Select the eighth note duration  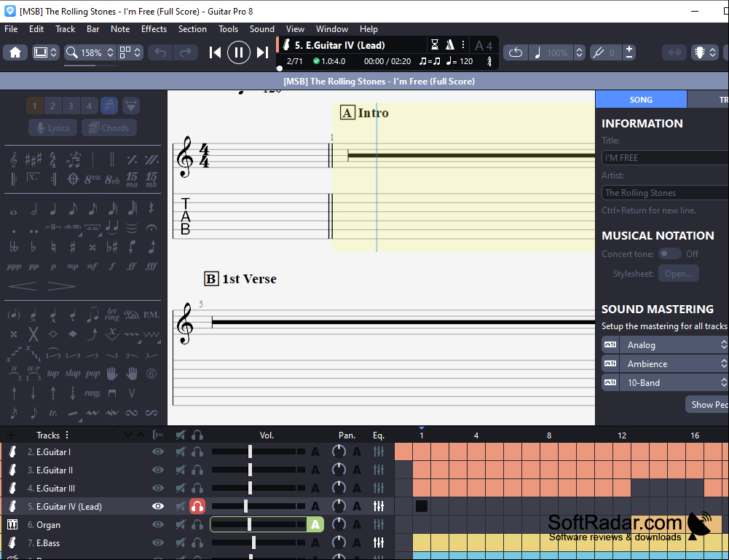73,209
